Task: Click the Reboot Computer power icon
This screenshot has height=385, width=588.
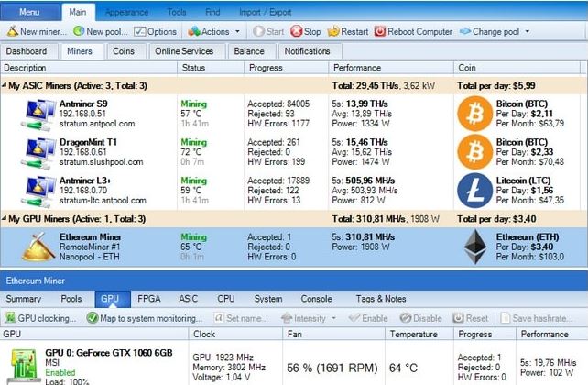Action: pyautogui.click(x=380, y=31)
